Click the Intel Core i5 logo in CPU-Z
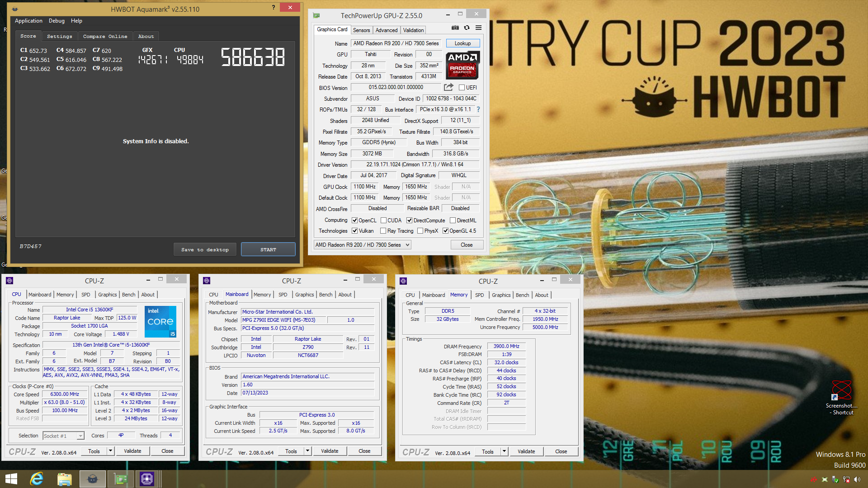The width and height of the screenshot is (868, 488). pyautogui.click(x=160, y=322)
